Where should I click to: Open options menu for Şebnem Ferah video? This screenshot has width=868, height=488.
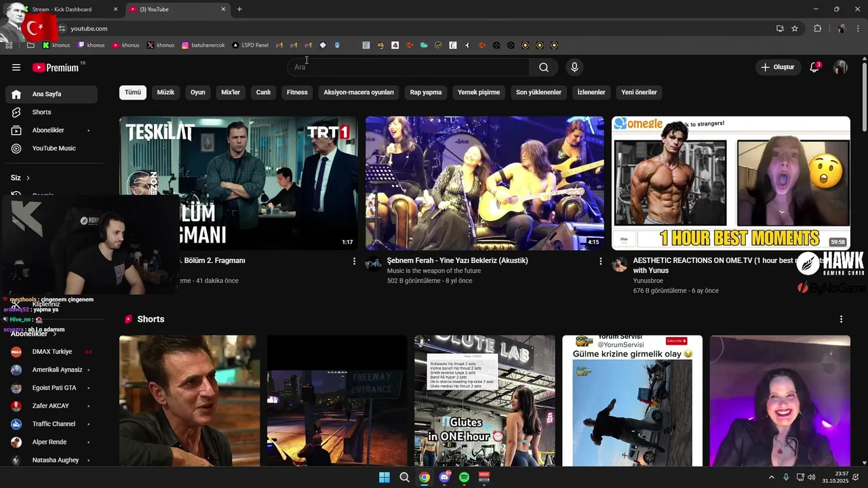point(600,261)
